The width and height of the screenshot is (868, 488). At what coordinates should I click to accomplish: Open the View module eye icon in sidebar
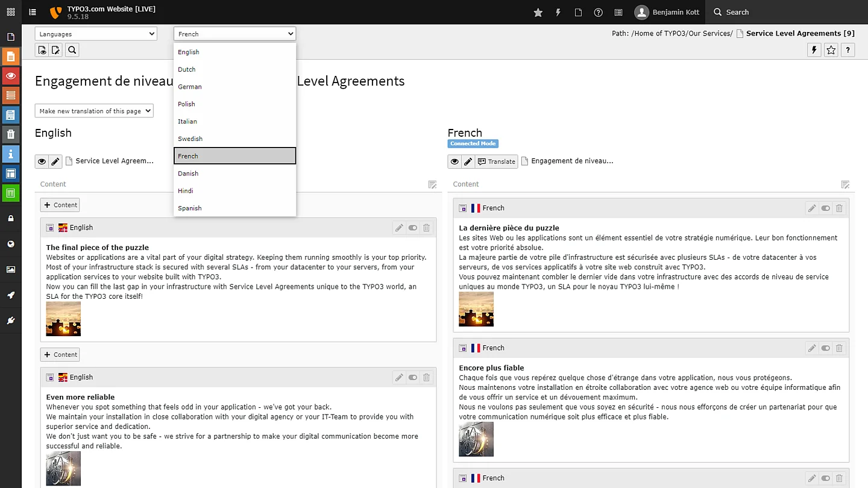point(10,76)
